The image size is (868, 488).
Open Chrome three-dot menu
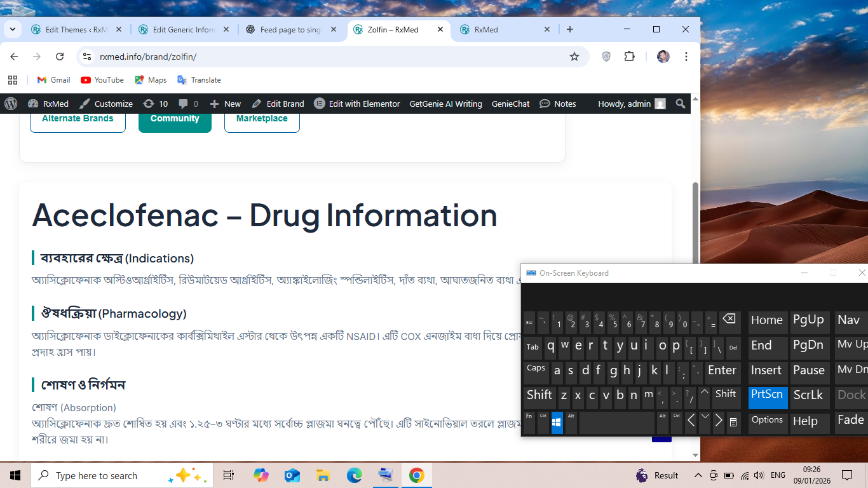click(x=686, y=57)
